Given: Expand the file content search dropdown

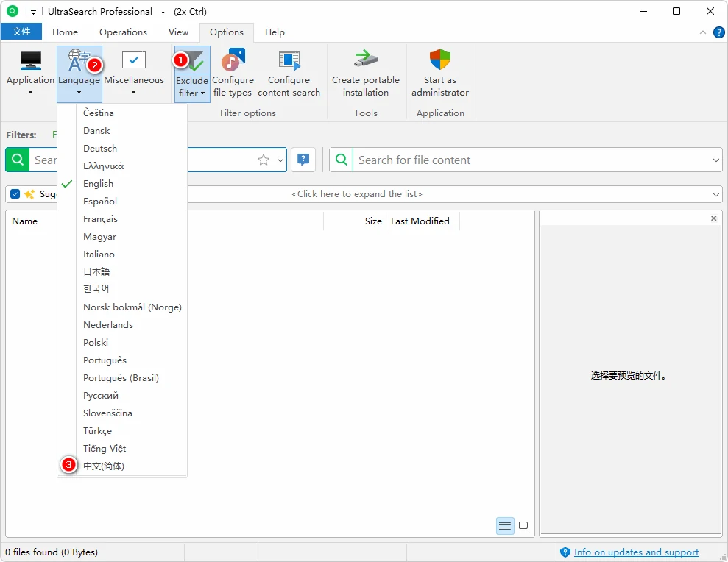Looking at the screenshot, I should pyautogui.click(x=716, y=160).
